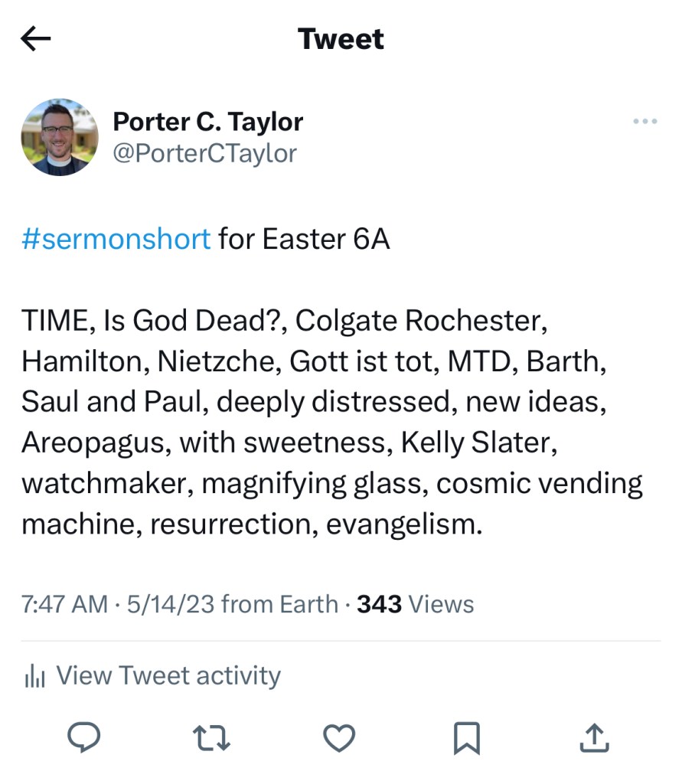Click the bar chart analytics icon
Image resolution: width=682 pixels, height=784 pixels.
pyautogui.click(x=35, y=676)
